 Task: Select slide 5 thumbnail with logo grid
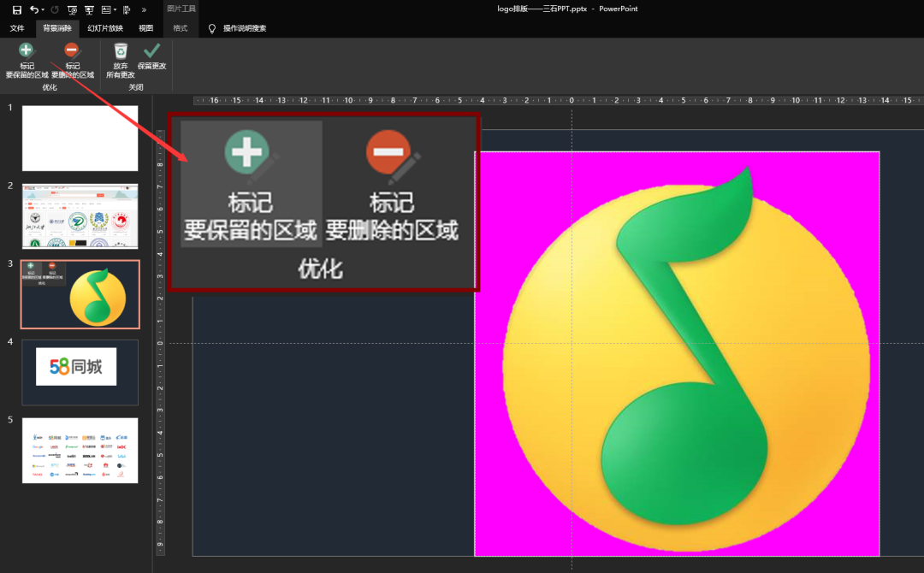(x=80, y=451)
